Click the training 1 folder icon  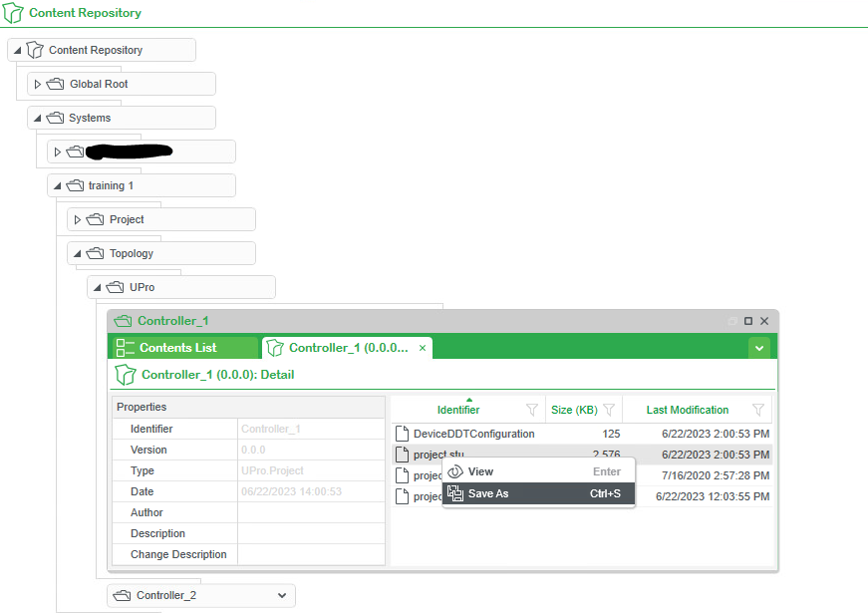[75, 185]
